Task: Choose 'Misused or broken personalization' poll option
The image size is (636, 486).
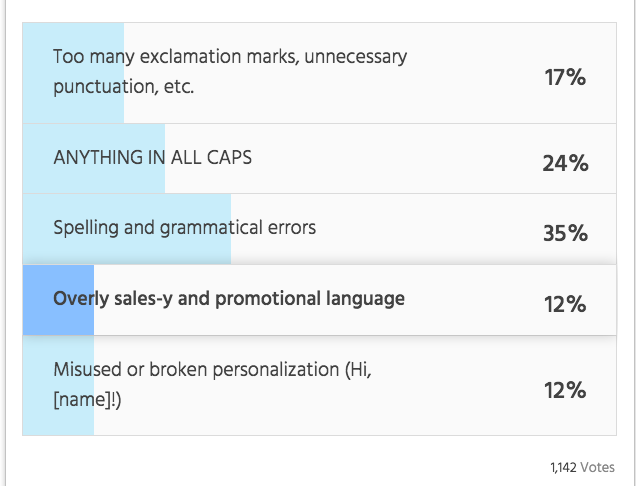Action: [x=319, y=385]
